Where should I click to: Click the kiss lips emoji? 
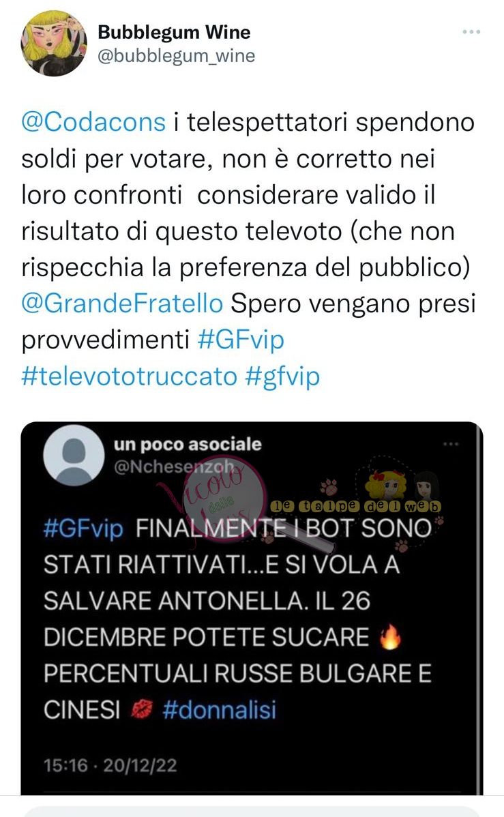[x=141, y=709]
